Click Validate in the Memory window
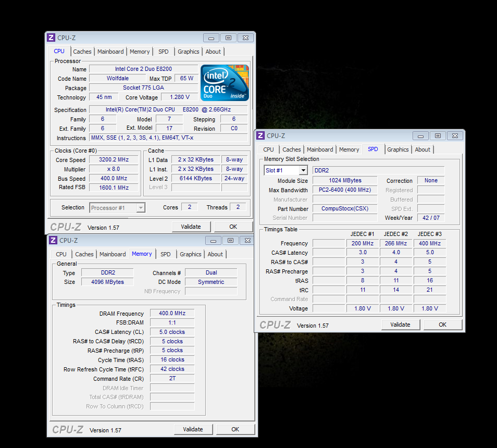 (x=193, y=429)
